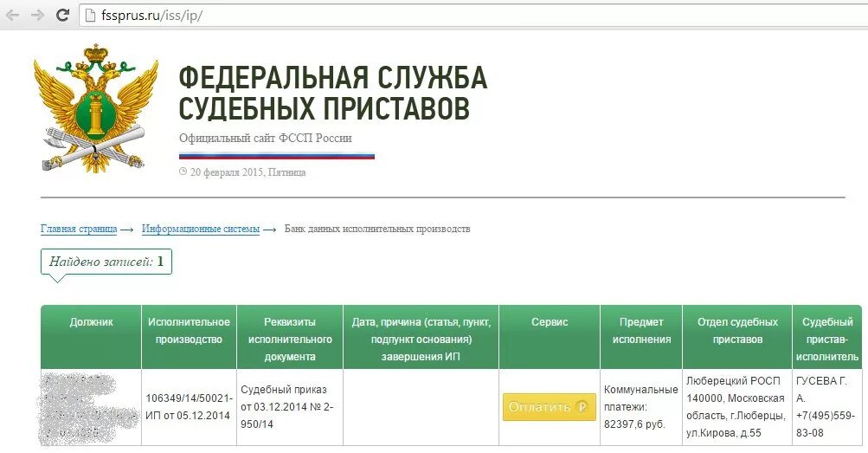Reload the page with the refresh icon
The width and height of the screenshot is (868, 453).
62,15
